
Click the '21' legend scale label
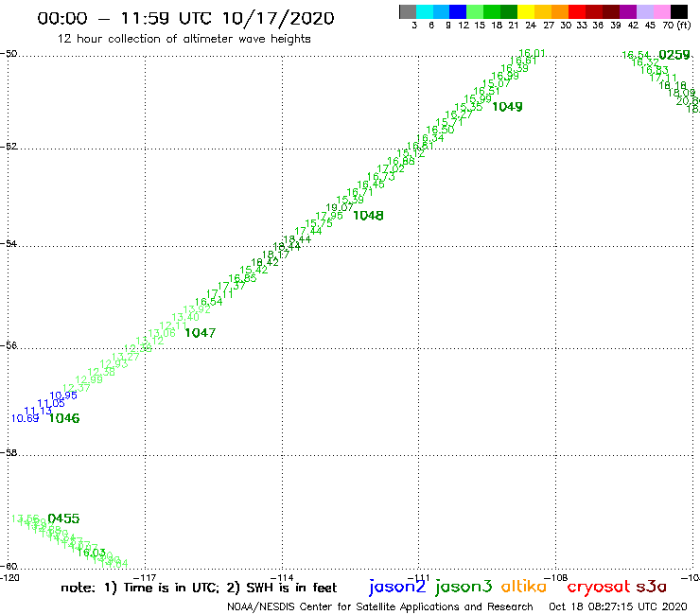coord(514,25)
